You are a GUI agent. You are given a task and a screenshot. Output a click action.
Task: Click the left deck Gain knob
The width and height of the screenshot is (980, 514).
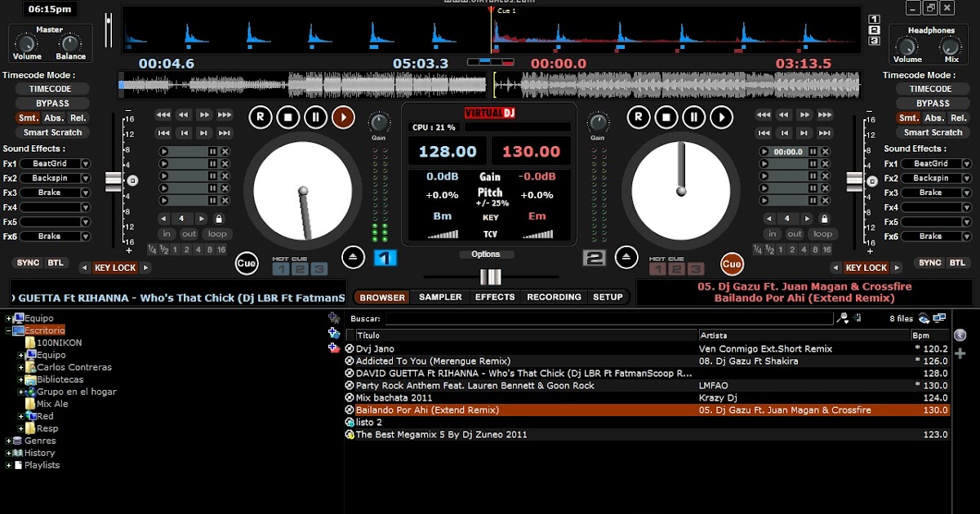(379, 123)
